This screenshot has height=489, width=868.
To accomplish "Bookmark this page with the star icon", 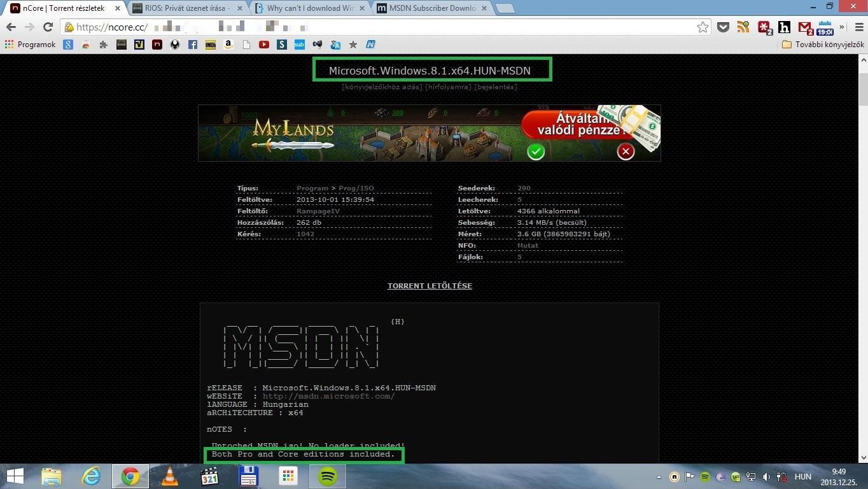I will [703, 27].
